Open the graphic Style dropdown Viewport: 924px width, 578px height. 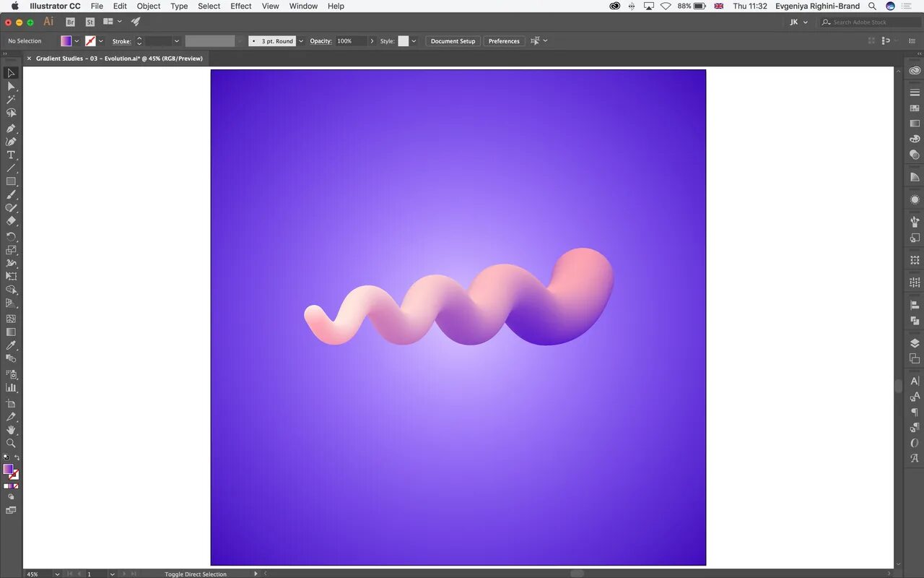[x=414, y=41]
